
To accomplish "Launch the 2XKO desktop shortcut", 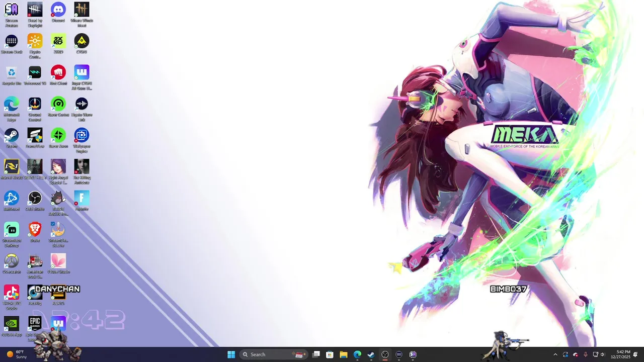I will click(x=58, y=44).
